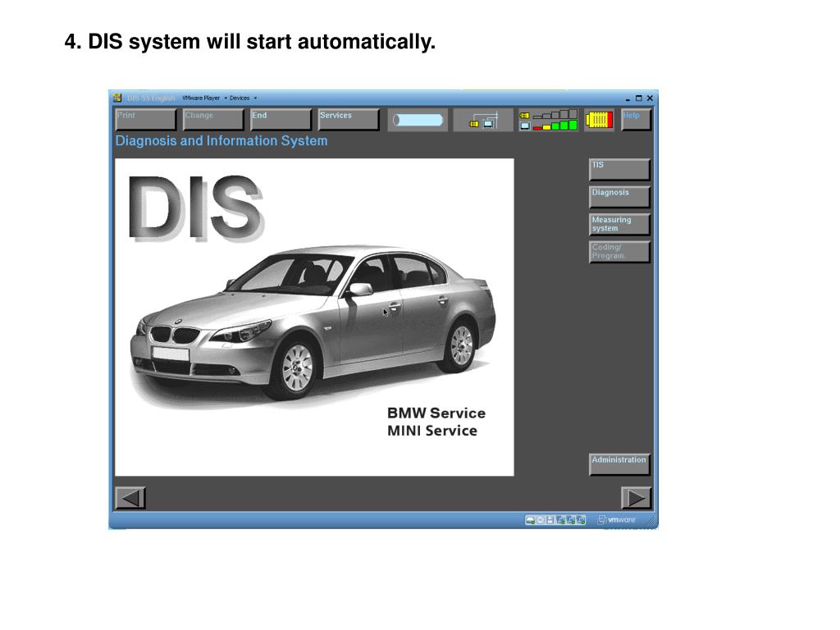Viewport: 840px width, 630px height.
Task: Click the floppy drive device icon
Action: 550,519
